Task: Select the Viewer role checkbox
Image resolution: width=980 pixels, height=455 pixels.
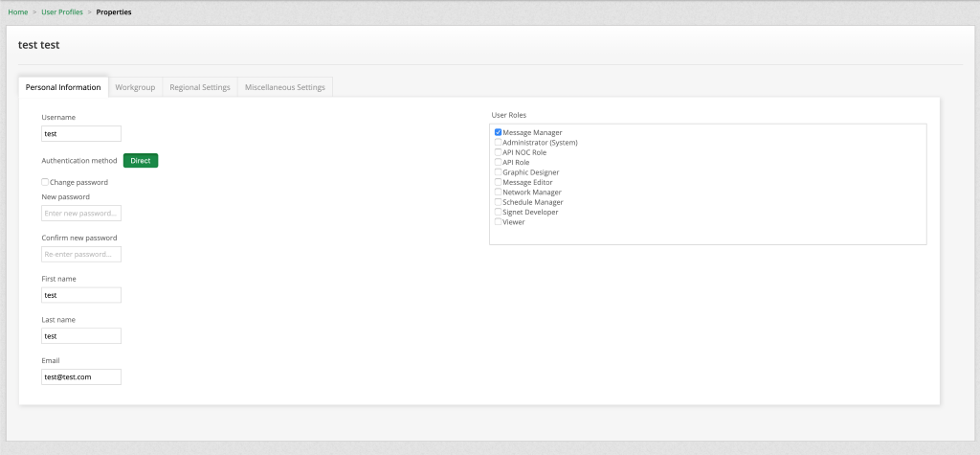Action: pyautogui.click(x=498, y=222)
